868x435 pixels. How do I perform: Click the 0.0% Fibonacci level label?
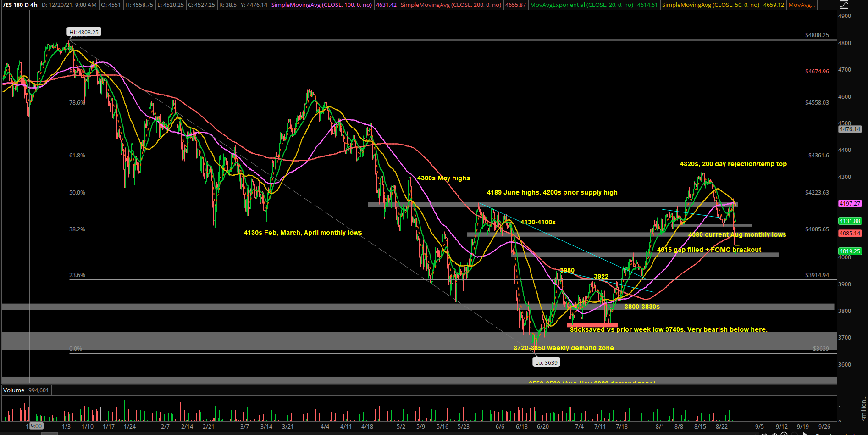[76, 349]
